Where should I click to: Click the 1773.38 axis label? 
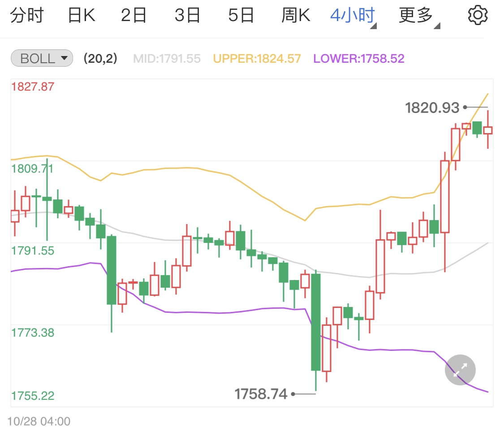[32, 333]
